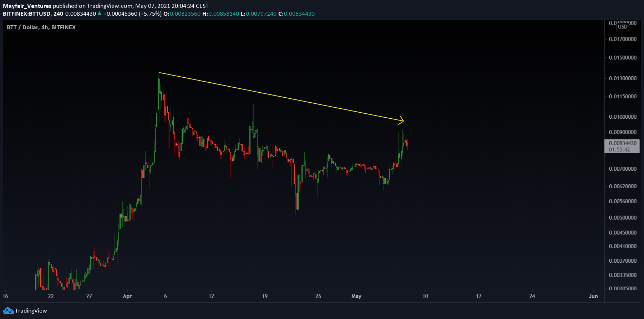Screen dimensions: 644x319
Task: Click the 240 interval value in the header
Action: tap(58, 14)
